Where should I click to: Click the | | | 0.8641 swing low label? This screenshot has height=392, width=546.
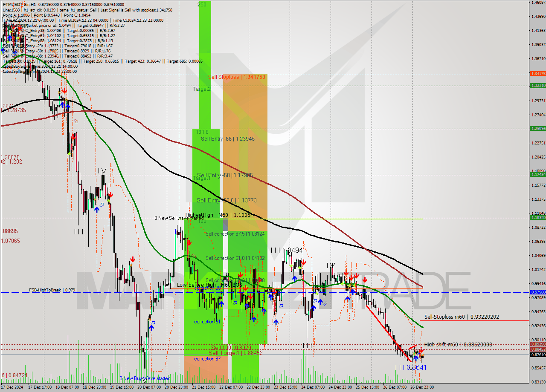coord(410,367)
